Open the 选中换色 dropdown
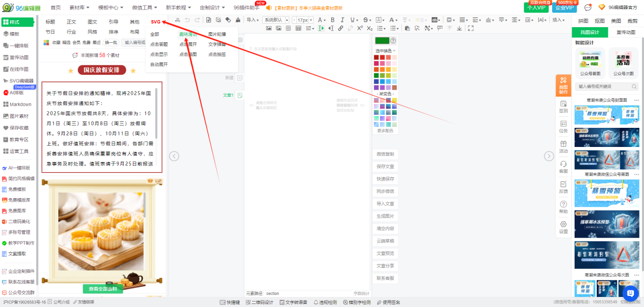 point(385,51)
